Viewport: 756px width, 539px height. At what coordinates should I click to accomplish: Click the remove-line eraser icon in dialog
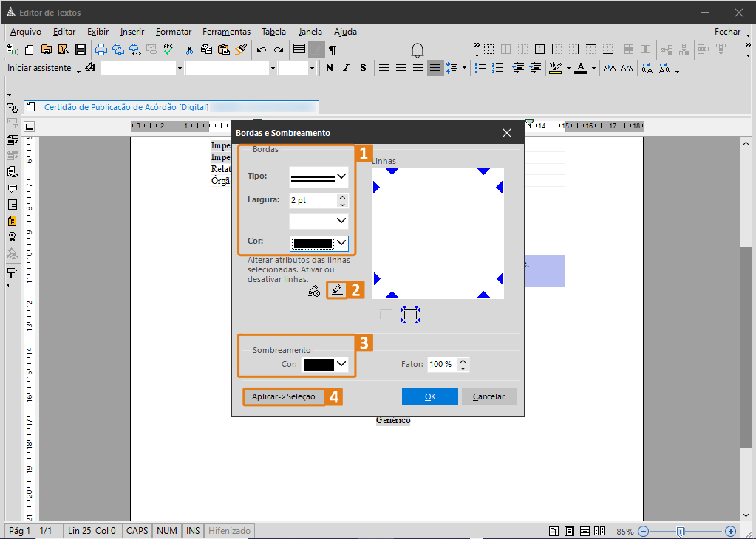pyautogui.click(x=314, y=291)
